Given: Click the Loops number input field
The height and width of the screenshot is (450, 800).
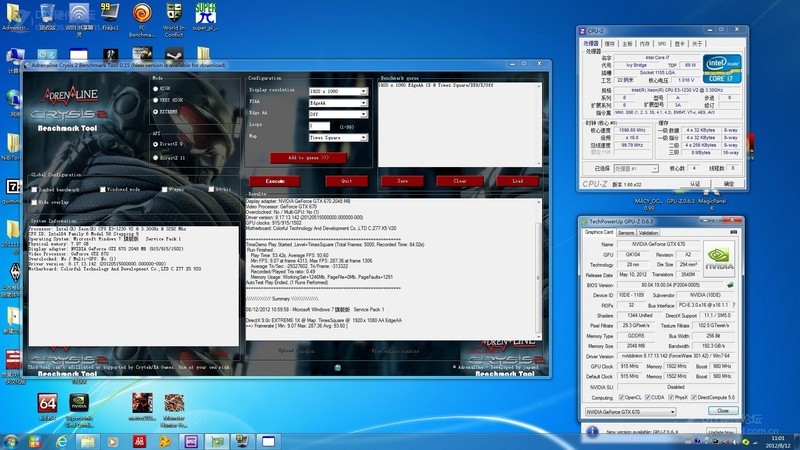Looking at the screenshot, I should tap(319, 126).
